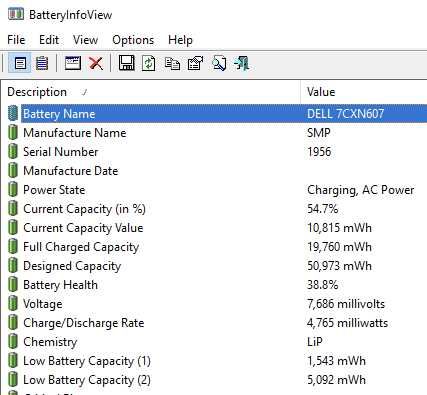Select the Designed Capacity row
Image resolution: width=427 pixels, height=395 pixels.
click(213, 266)
